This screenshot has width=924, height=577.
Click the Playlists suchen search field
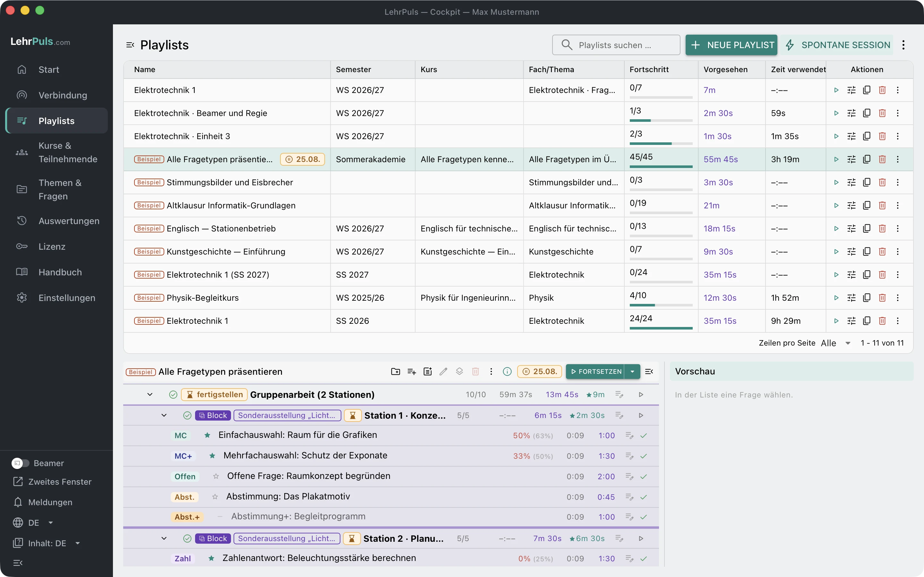click(616, 45)
